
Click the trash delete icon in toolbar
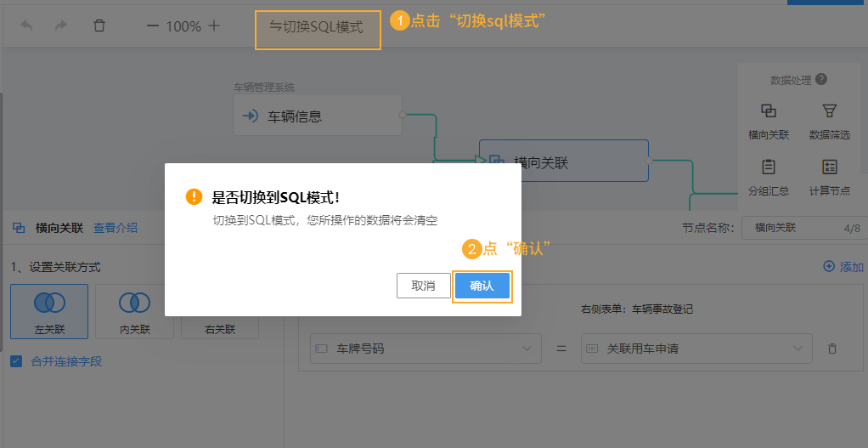[99, 26]
